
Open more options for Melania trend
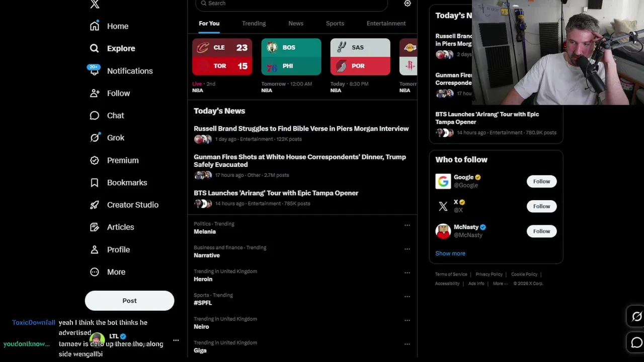pyautogui.click(x=407, y=225)
